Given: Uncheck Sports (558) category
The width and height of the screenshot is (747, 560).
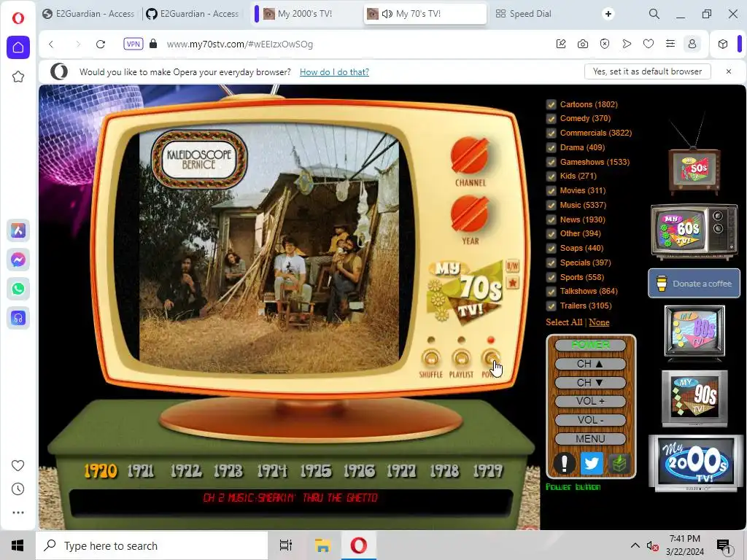Looking at the screenshot, I should (x=551, y=277).
